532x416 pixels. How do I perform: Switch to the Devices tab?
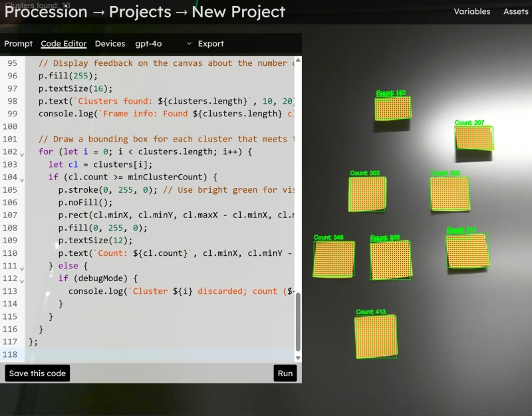click(110, 44)
